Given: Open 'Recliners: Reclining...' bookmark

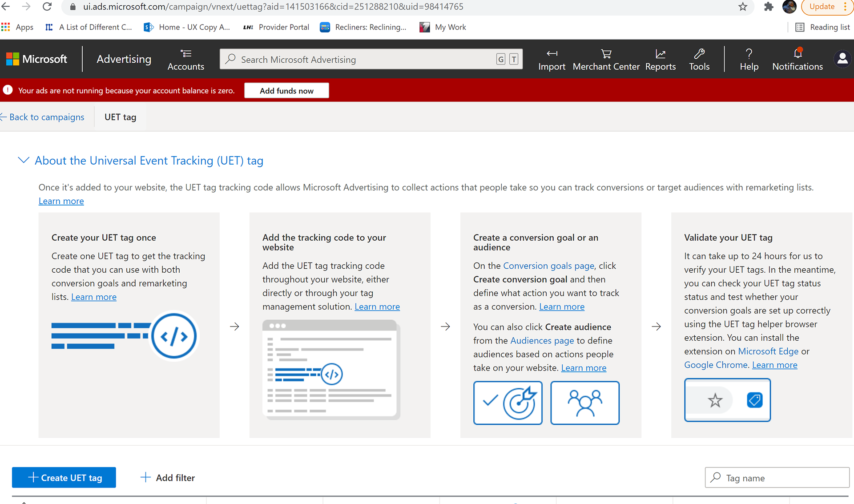Looking at the screenshot, I should [x=363, y=27].
